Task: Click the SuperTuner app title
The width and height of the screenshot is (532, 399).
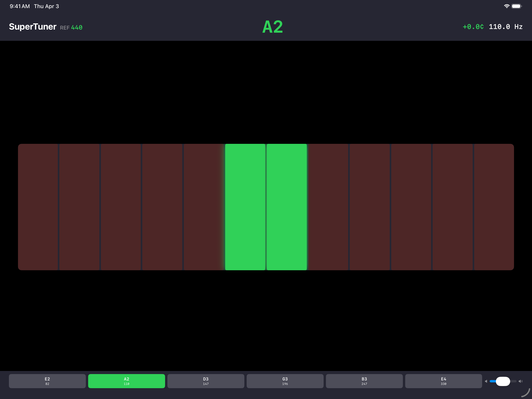Action: pyautogui.click(x=33, y=26)
